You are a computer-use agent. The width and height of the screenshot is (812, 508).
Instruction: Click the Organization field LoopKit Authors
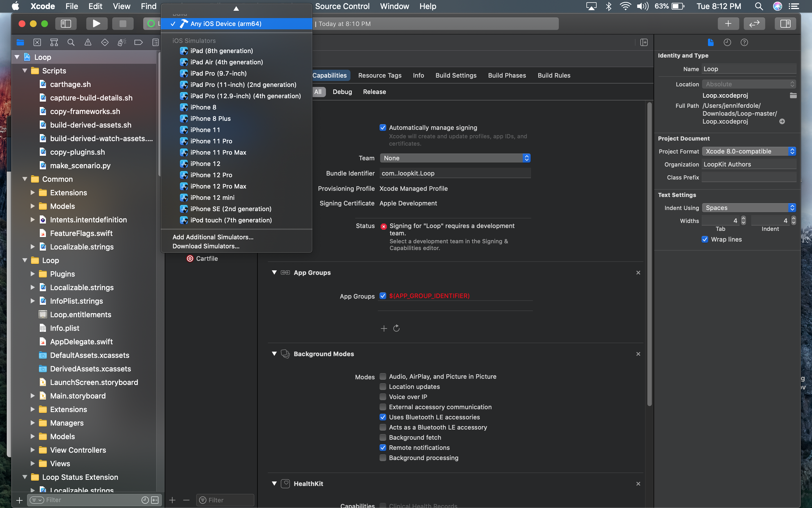coord(749,164)
